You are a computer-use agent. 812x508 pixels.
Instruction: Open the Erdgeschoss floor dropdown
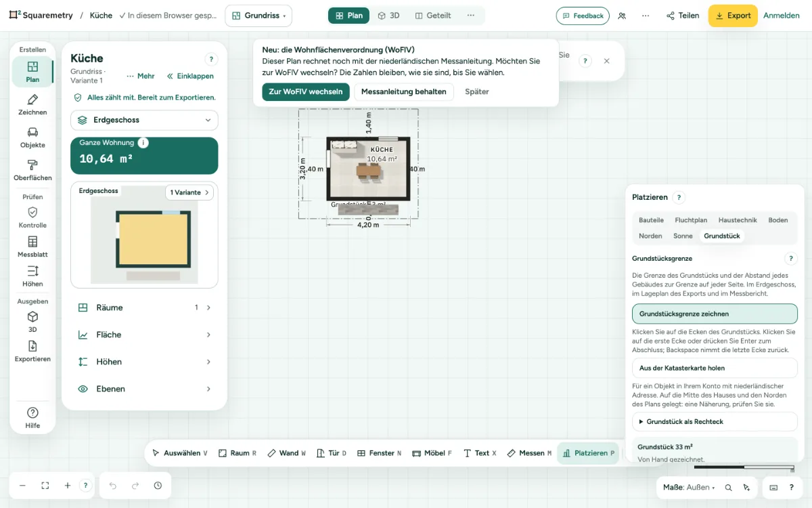coord(144,120)
